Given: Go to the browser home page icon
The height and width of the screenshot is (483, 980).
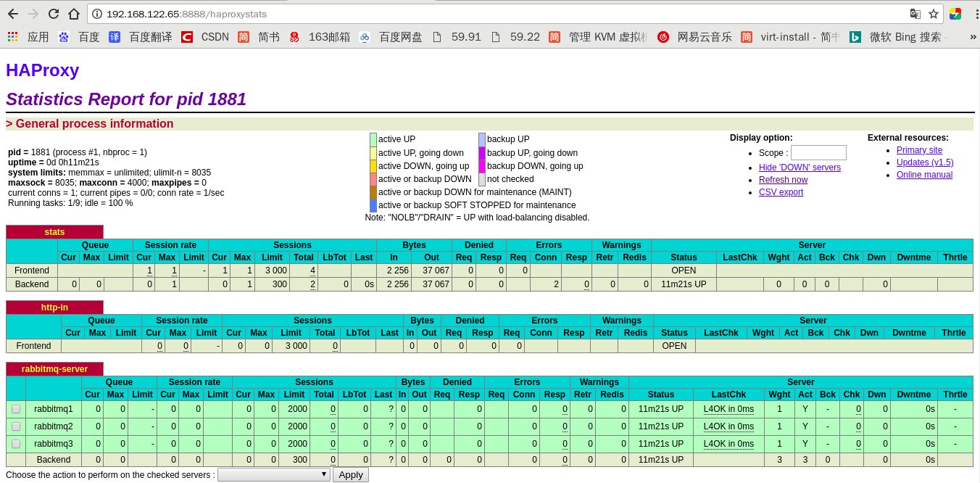Looking at the screenshot, I should 74,14.
